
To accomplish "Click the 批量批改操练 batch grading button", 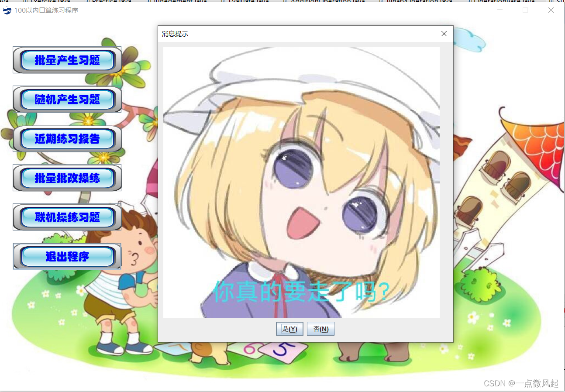I will [67, 178].
